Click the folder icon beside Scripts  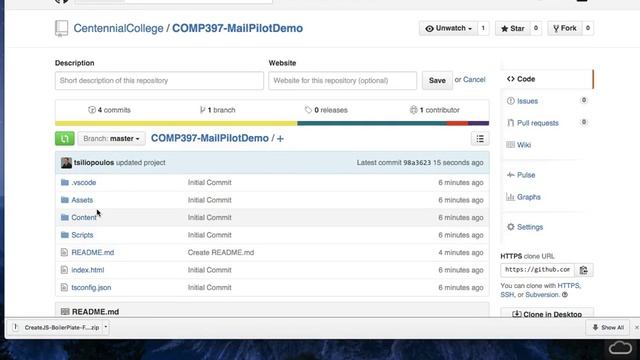point(64,235)
